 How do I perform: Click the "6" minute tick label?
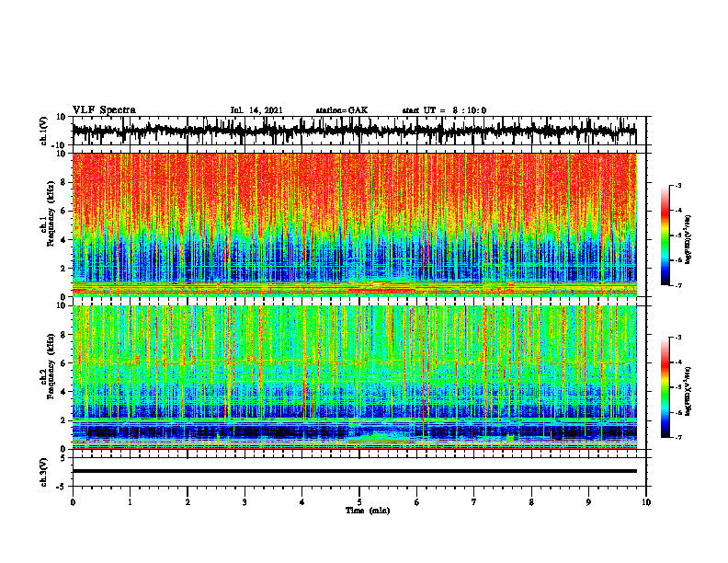[x=417, y=502]
